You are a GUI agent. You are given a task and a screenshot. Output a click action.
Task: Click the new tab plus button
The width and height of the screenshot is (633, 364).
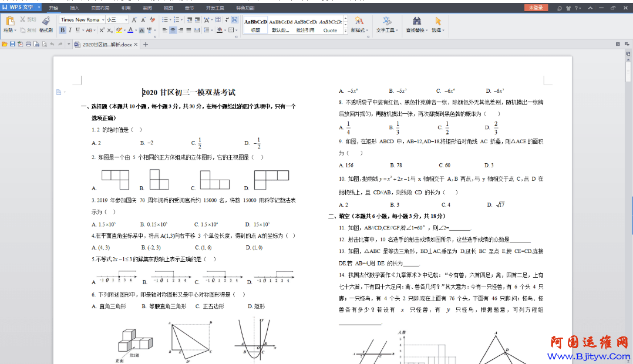[146, 44]
